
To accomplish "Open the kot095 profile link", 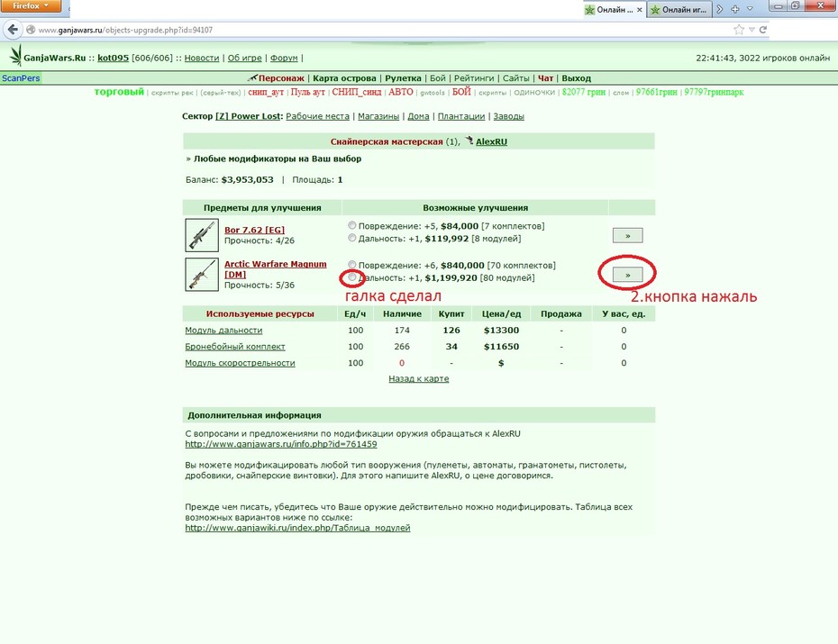I will coord(113,58).
